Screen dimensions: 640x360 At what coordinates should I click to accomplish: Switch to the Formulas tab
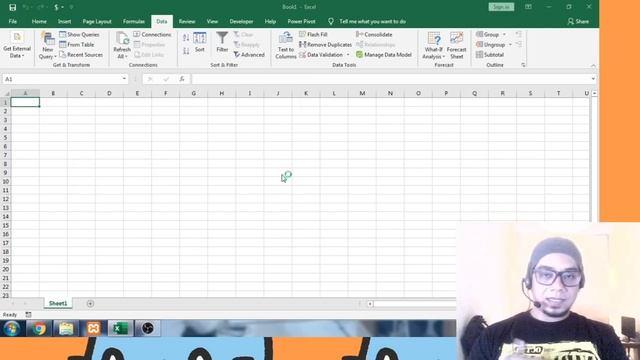[x=134, y=21]
